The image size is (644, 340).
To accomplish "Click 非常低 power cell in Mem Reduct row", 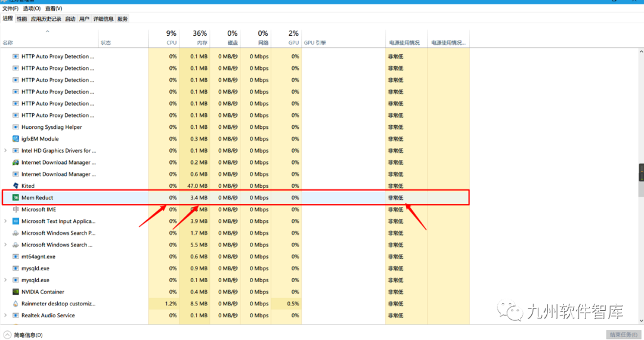I will coord(406,197).
